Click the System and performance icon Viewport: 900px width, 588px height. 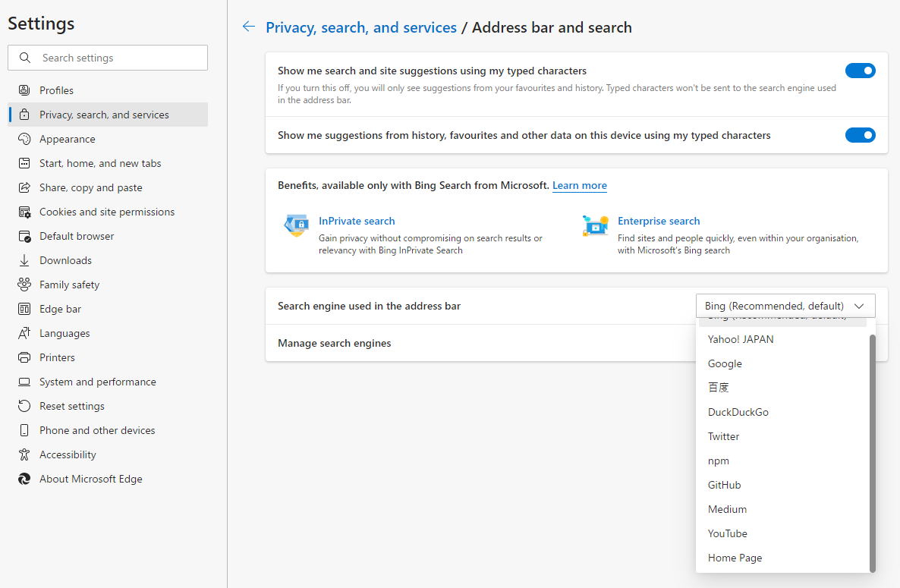point(24,382)
